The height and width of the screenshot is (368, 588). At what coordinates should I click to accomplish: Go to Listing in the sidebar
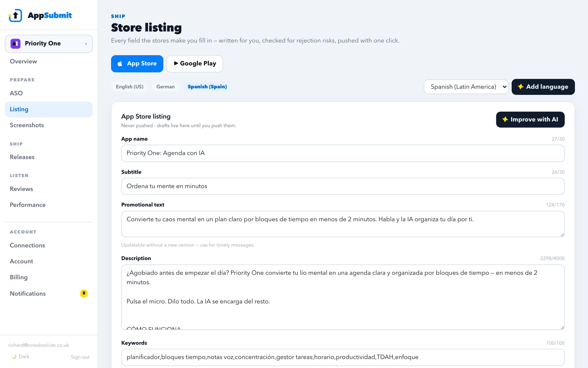pos(49,109)
